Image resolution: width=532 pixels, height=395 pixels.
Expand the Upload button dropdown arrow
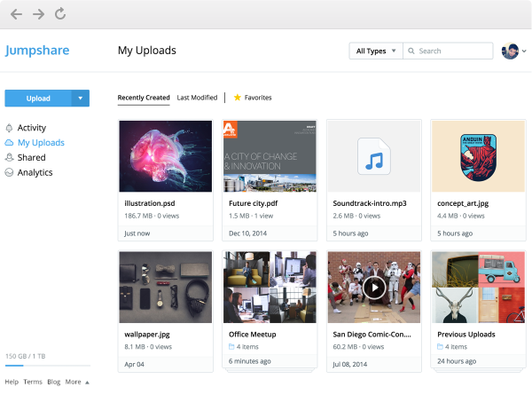81,99
